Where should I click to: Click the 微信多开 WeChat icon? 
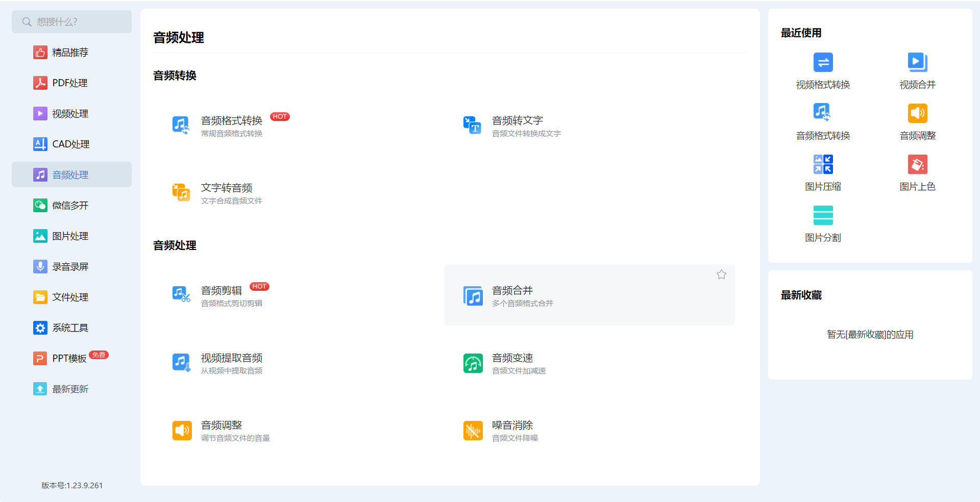tap(40, 205)
